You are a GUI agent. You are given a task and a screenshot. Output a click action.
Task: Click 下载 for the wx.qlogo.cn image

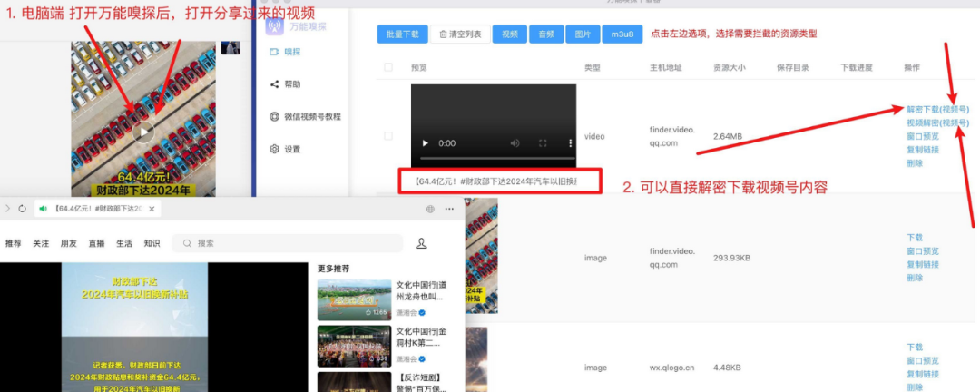[x=915, y=347]
